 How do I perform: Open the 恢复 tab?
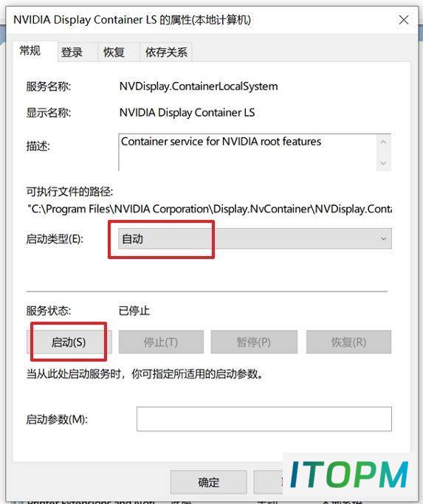114,52
